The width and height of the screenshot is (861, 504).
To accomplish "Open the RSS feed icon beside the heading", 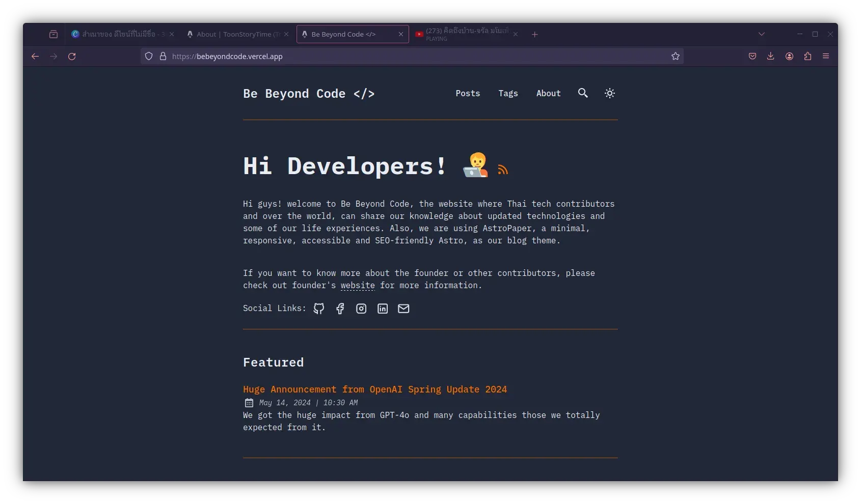I will click(503, 170).
